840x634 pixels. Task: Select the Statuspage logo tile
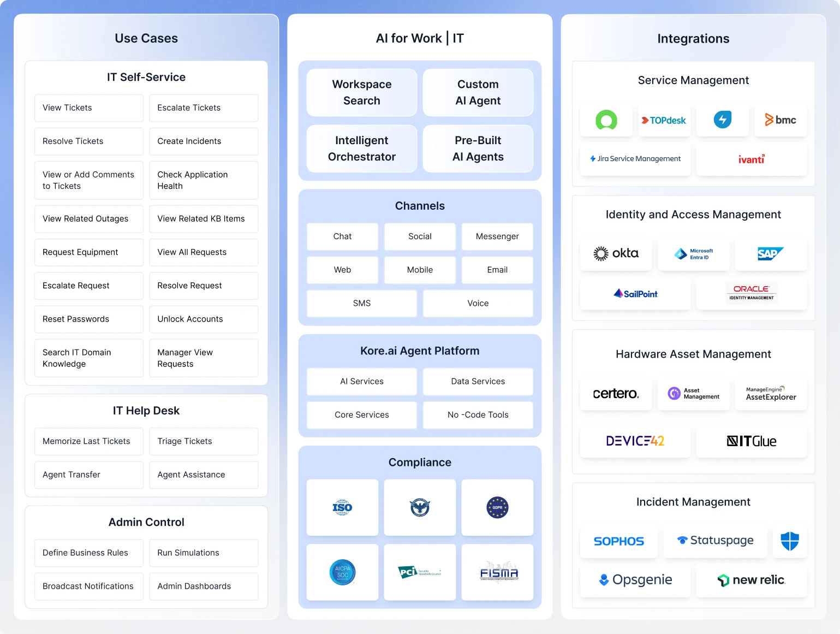pyautogui.click(x=715, y=541)
